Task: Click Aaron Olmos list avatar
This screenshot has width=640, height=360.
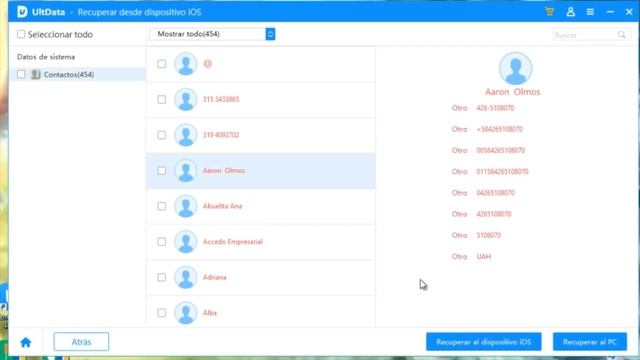Action: coord(186,171)
